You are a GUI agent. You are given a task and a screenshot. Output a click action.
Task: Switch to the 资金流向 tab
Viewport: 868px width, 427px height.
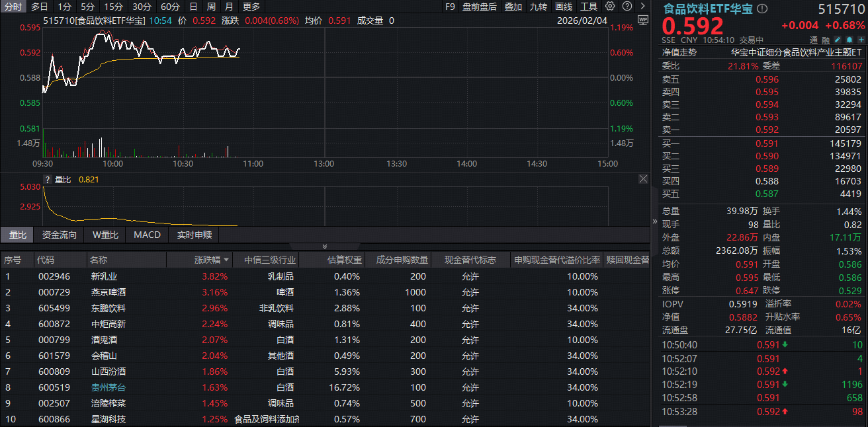point(59,235)
